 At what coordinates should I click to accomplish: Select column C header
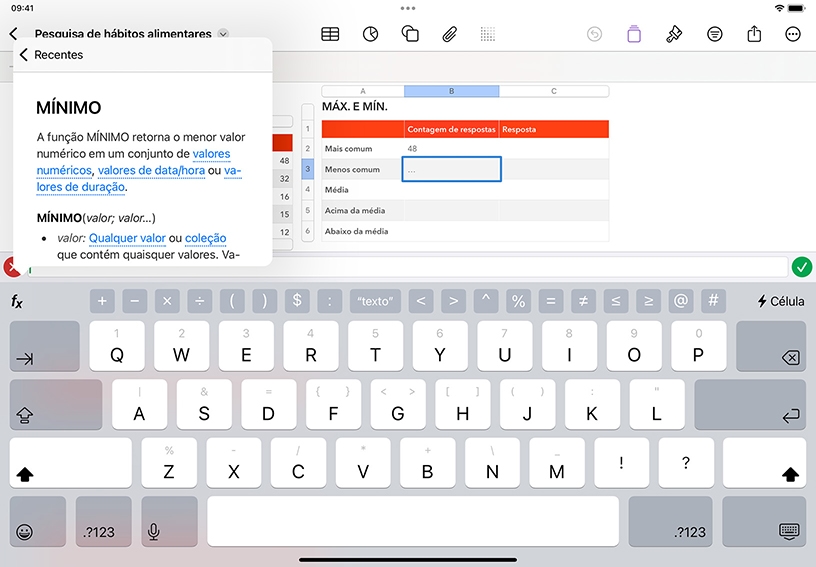554,91
